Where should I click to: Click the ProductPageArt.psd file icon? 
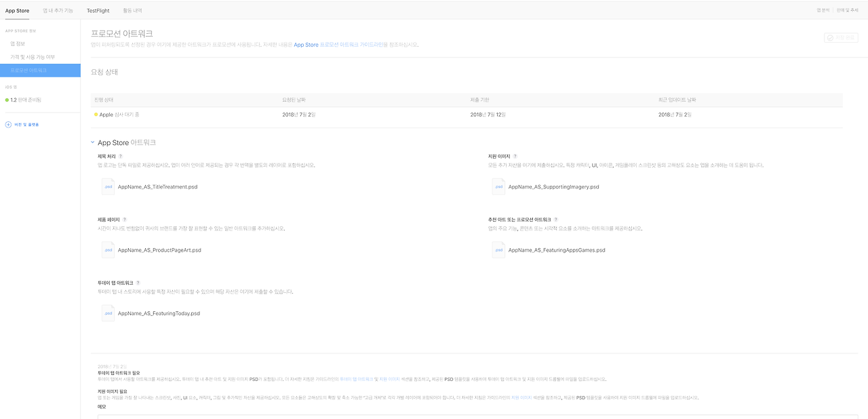[x=108, y=250]
